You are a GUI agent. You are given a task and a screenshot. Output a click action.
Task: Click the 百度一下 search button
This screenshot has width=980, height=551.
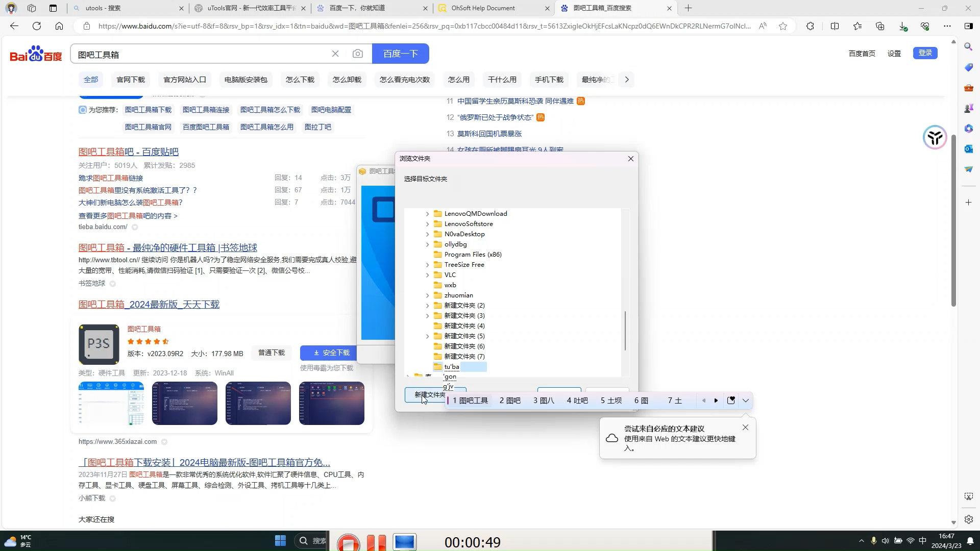click(401, 54)
